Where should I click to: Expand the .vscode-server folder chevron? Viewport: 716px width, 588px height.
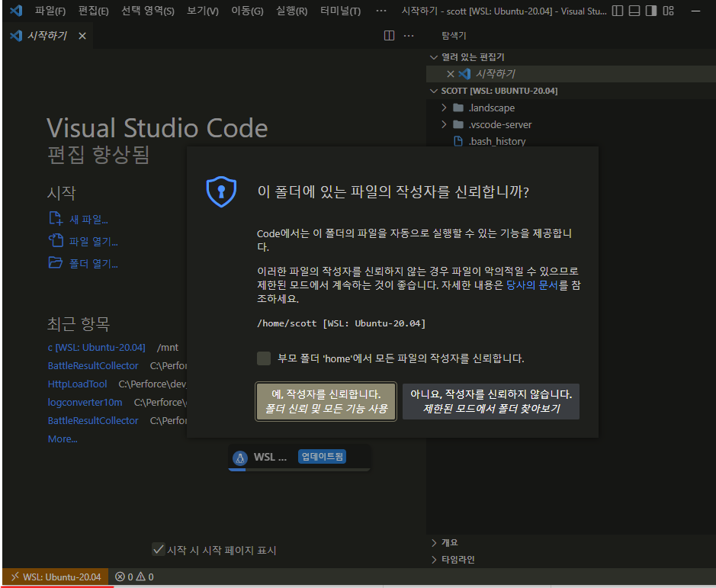pyautogui.click(x=444, y=124)
